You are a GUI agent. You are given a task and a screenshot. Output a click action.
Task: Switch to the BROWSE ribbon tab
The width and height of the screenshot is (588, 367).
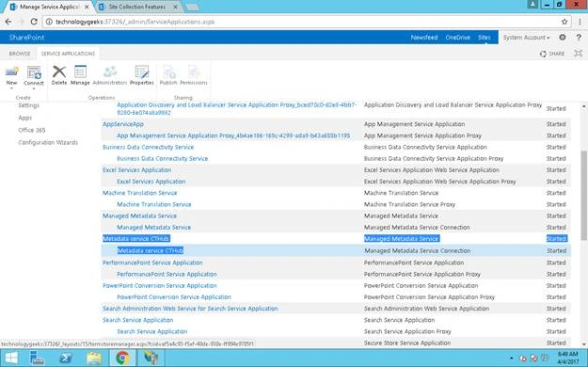20,54
